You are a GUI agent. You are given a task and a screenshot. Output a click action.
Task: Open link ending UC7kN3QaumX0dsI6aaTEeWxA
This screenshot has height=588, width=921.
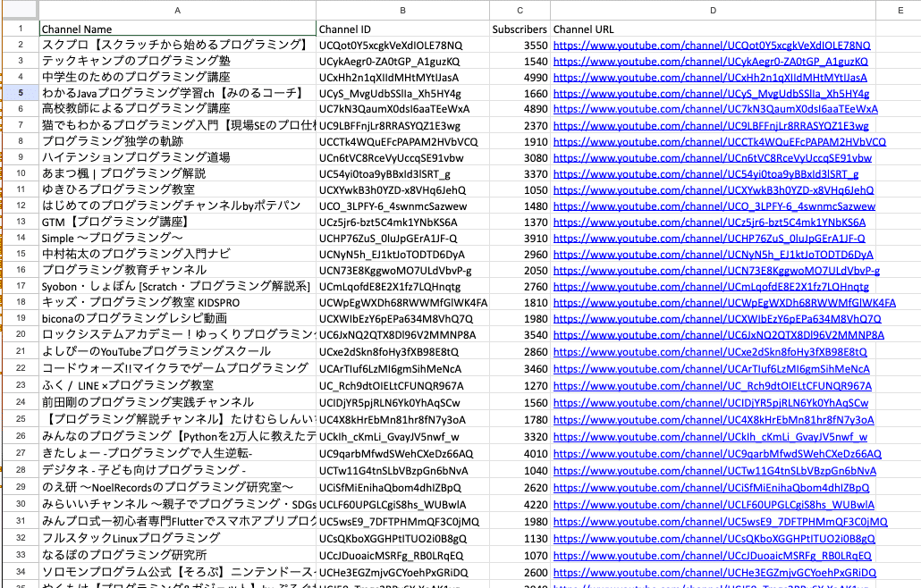click(x=715, y=108)
